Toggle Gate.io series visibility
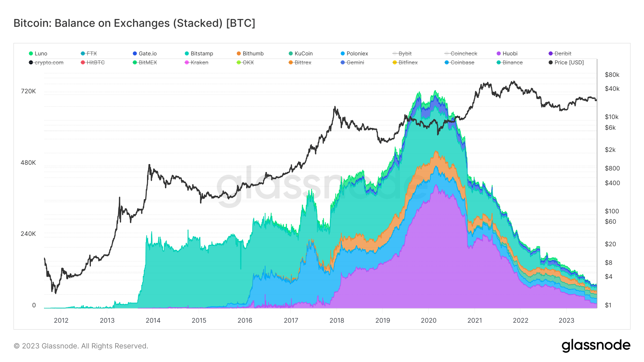644x362 pixels. pos(145,54)
